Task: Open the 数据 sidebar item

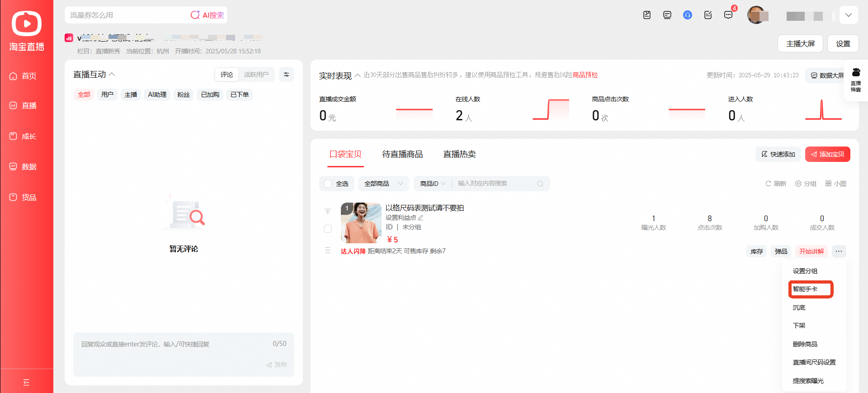Action: point(23,166)
